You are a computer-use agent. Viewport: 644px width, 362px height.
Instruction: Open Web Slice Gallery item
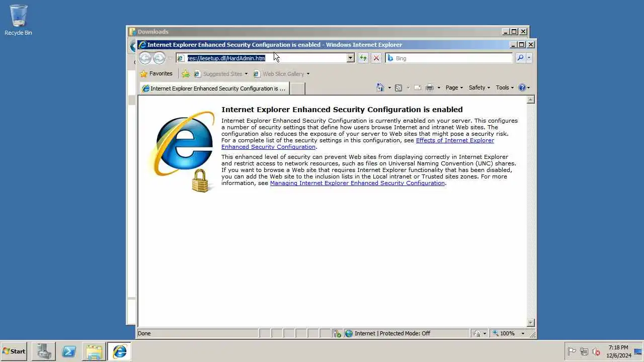(x=281, y=74)
